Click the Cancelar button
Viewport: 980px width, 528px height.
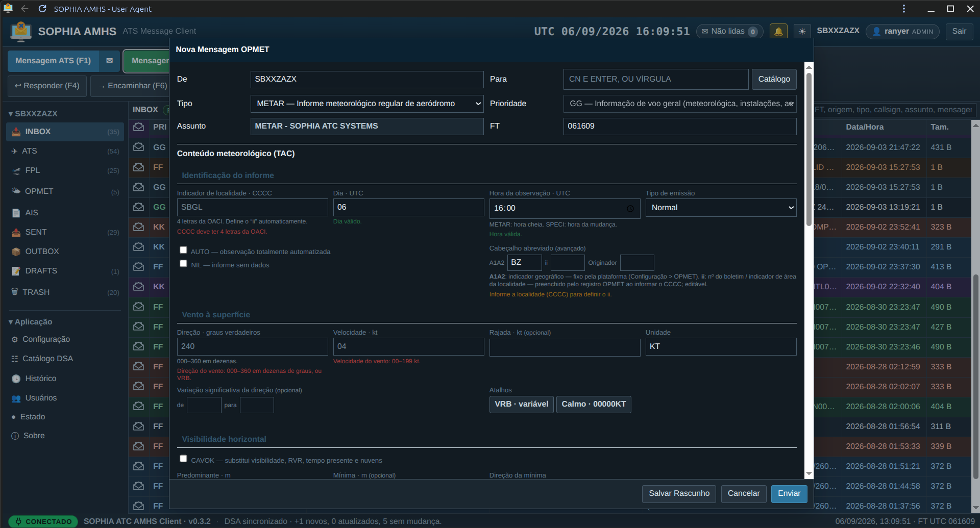click(x=743, y=493)
